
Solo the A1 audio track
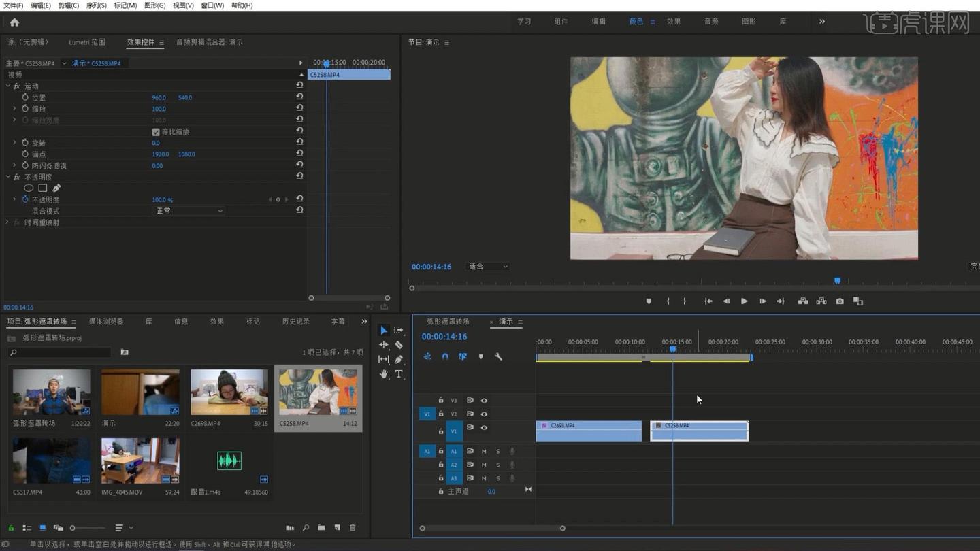pyautogui.click(x=497, y=452)
